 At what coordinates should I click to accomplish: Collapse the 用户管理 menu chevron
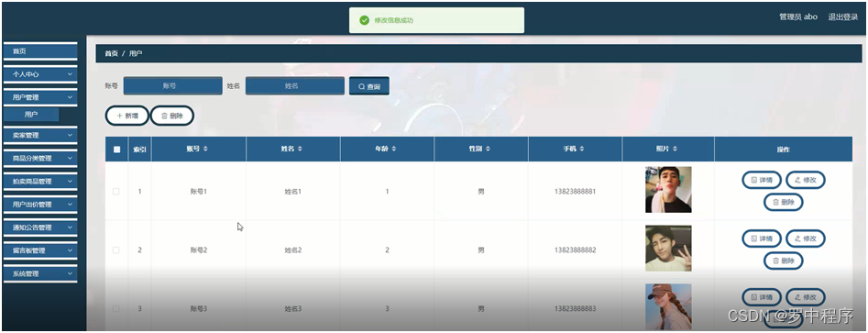[x=70, y=97]
